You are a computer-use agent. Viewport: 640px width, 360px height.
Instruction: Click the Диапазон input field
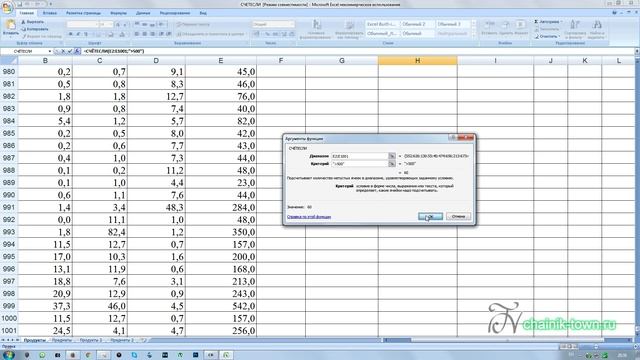tap(359, 156)
